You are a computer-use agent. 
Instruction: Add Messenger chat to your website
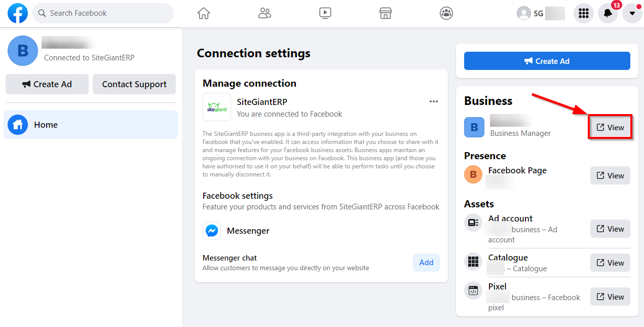(x=426, y=263)
